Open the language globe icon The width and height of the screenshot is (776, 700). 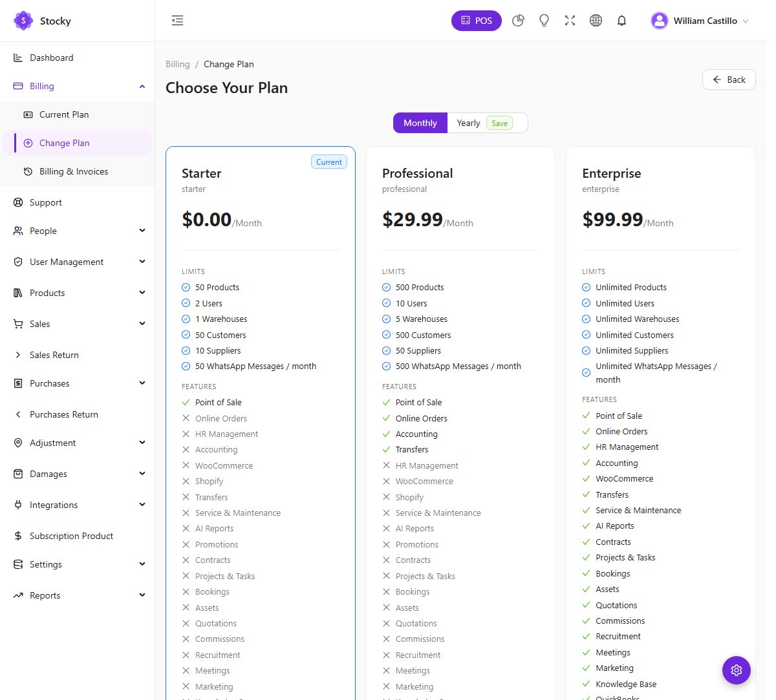[596, 21]
